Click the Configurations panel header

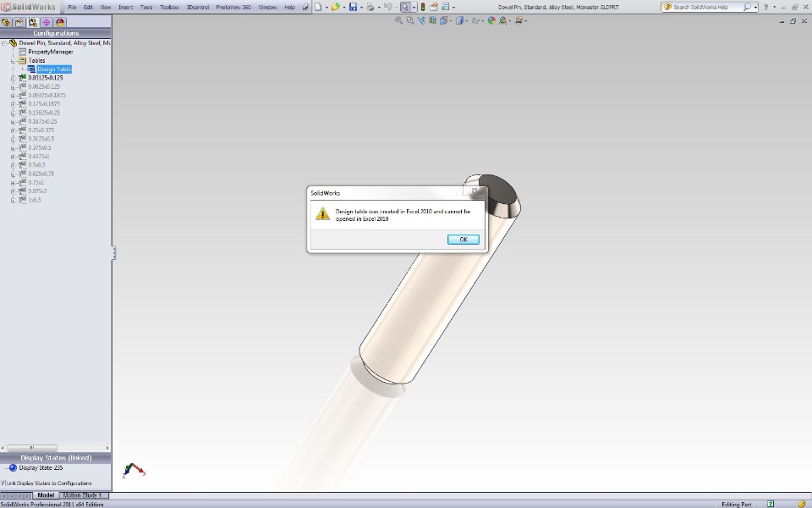click(x=56, y=33)
